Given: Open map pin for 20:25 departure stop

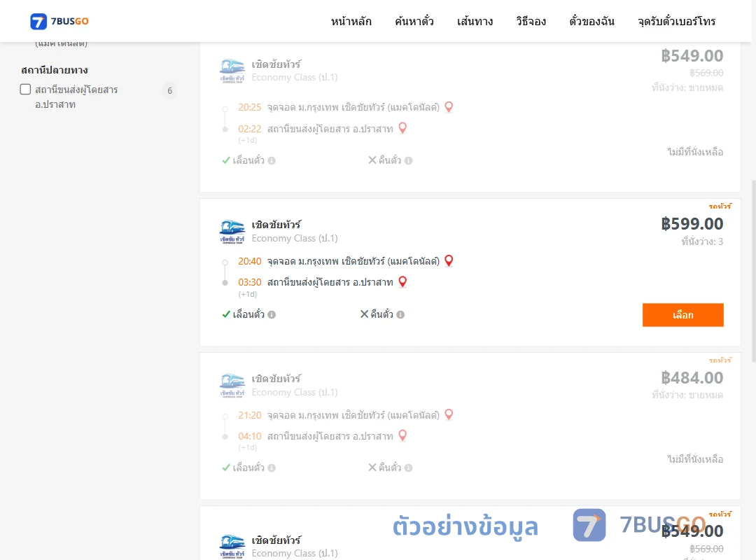Looking at the screenshot, I should [x=449, y=107].
